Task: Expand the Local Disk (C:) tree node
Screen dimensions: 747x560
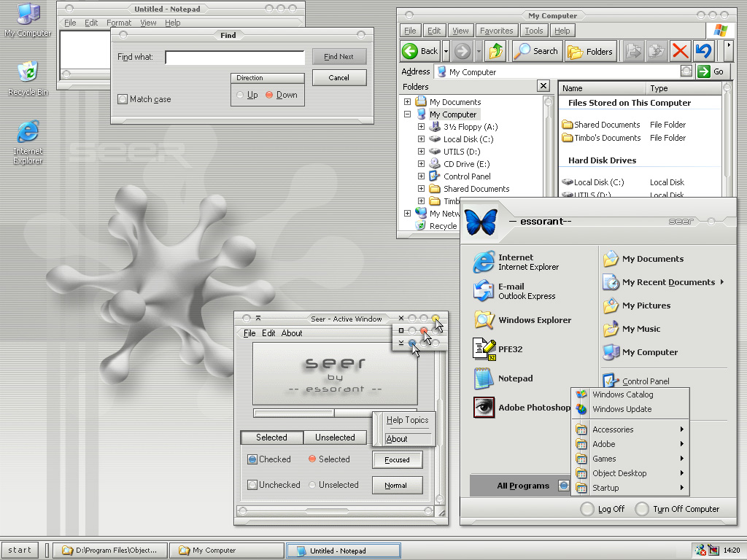Action: [421, 139]
